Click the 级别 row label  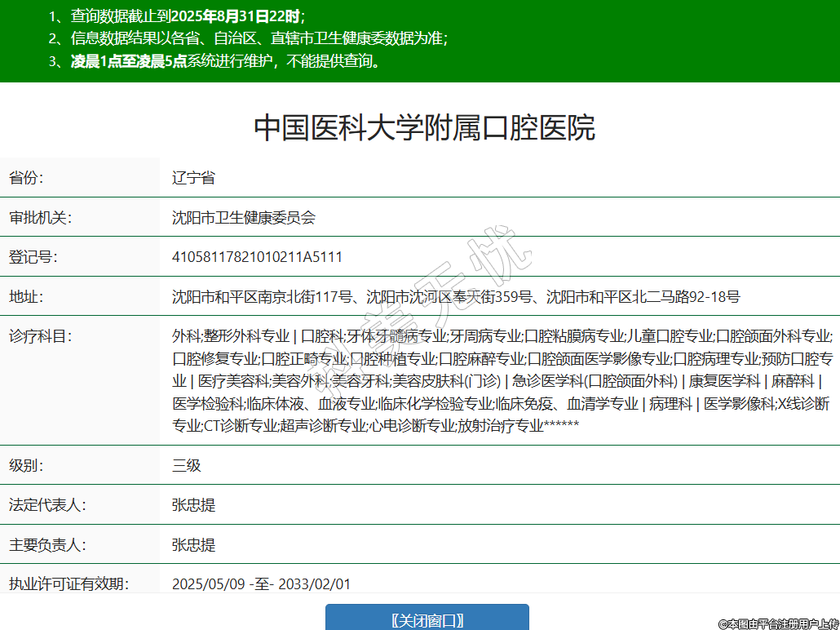[27, 466]
